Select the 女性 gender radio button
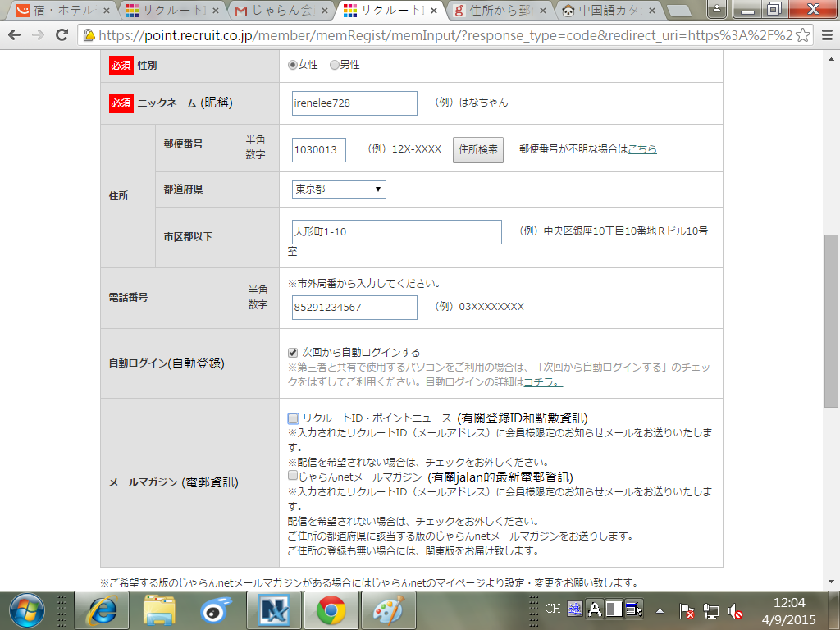The image size is (840, 630). 293,65
